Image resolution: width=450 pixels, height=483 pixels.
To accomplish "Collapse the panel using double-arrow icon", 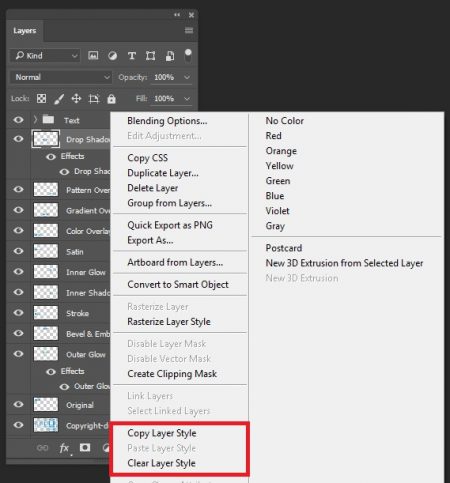I will (177, 15).
